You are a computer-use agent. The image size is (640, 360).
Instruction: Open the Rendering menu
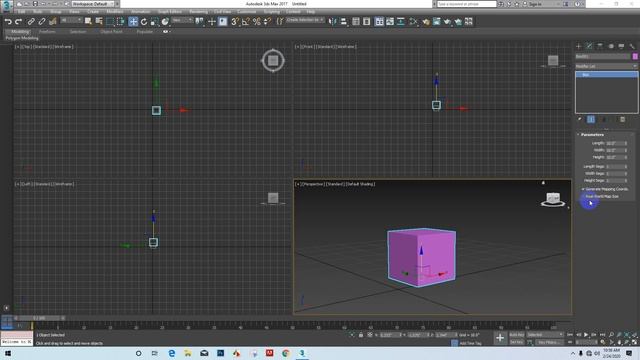pyautogui.click(x=198, y=11)
